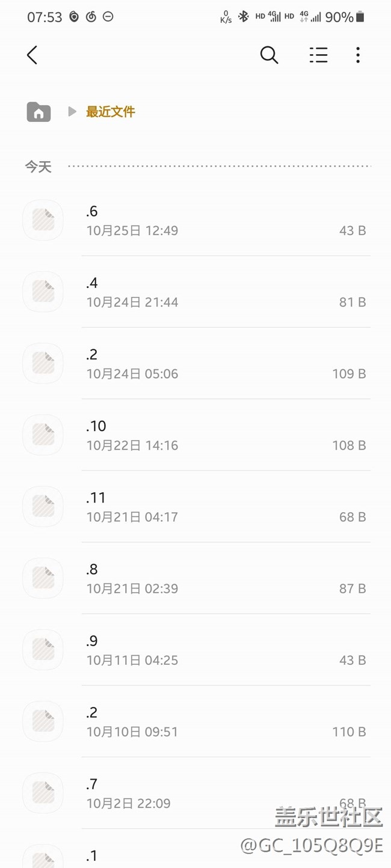Go to the home folder icon
The height and width of the screenshot is (868, 391).
[x=38, y=112]
